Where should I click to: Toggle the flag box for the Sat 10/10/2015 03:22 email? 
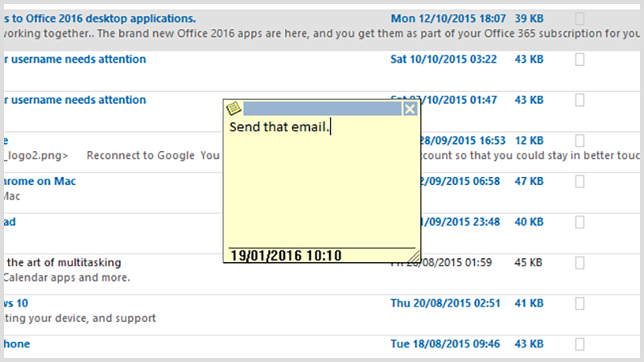(580, 59)
